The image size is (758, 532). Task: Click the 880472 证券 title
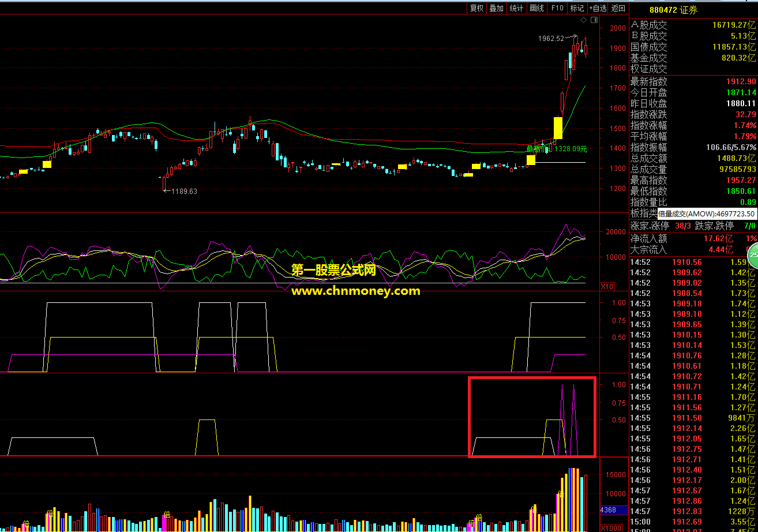point(673,9)
